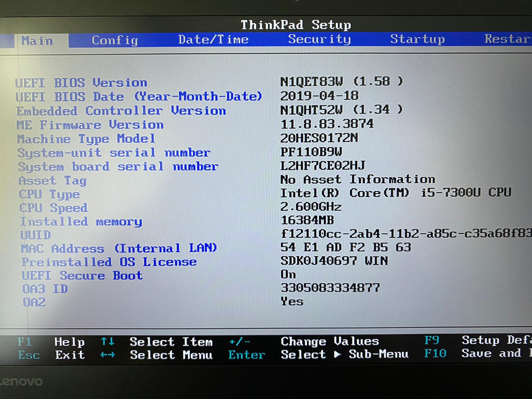Click the CPU Speed label

point(53,208)
